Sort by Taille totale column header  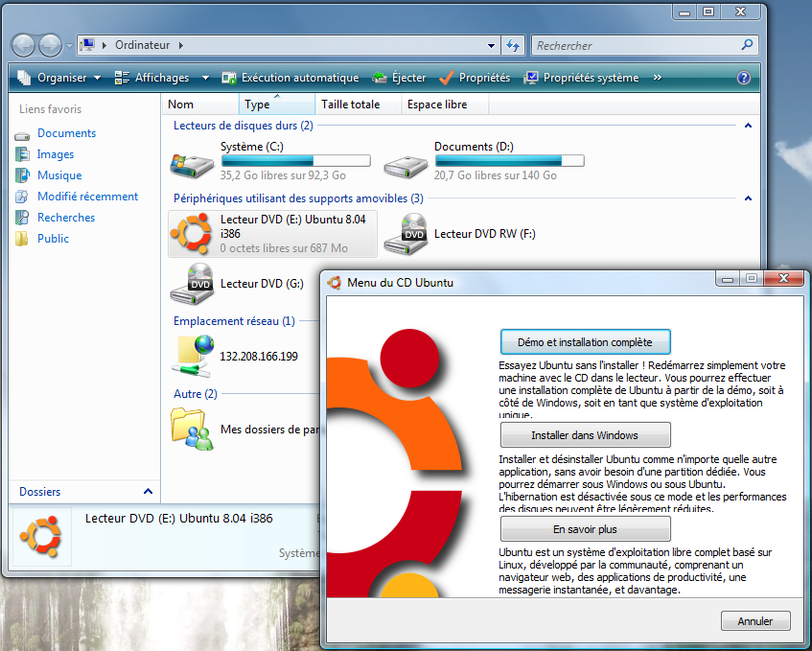(359, 105)
